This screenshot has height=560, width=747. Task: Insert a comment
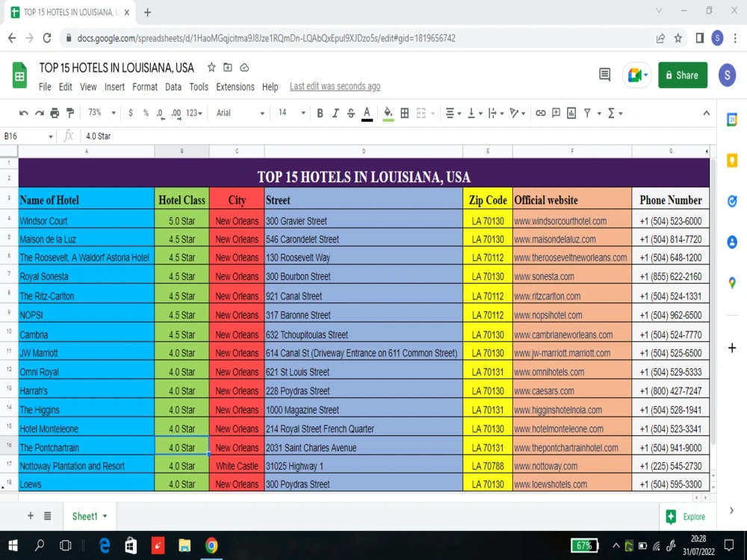click(556, 113)
